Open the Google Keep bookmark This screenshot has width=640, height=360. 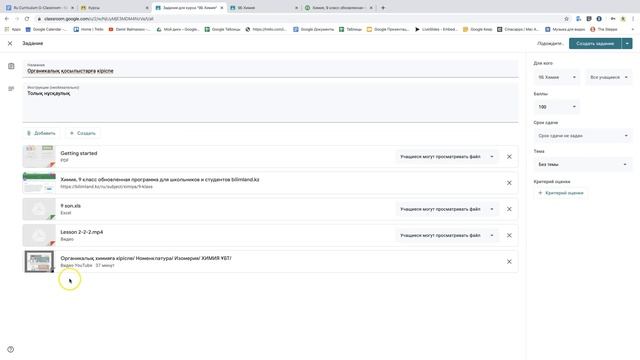478,29
